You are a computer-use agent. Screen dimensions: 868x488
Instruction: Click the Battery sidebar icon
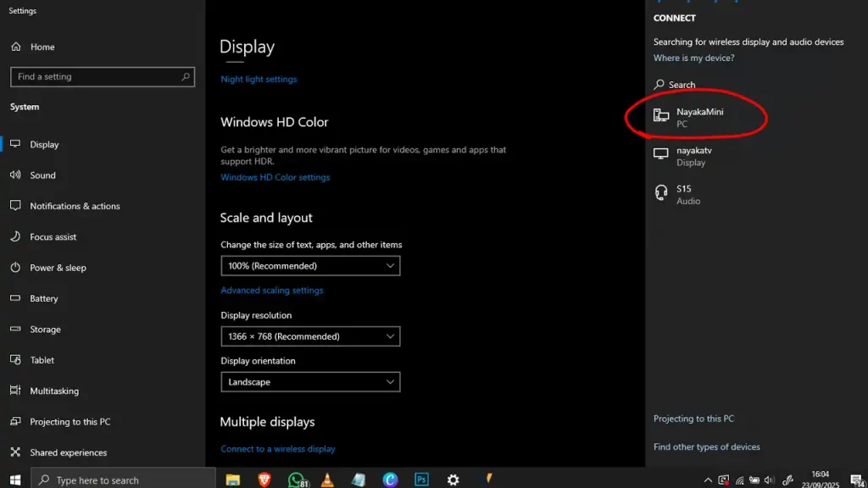pyautogui.click(x=14, y=298)
